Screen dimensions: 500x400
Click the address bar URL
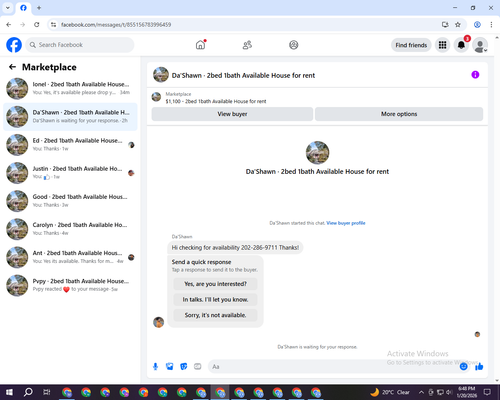(x=116, y=25)
